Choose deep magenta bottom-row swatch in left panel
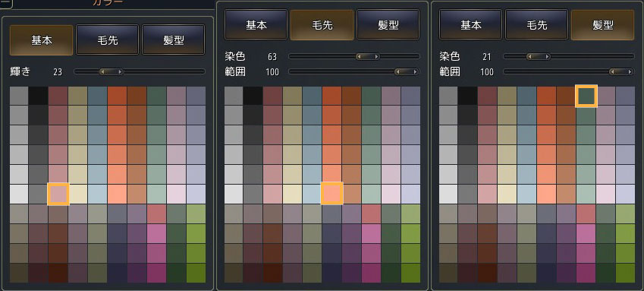This screenshot has height=291, width=644. click(156, 273)
